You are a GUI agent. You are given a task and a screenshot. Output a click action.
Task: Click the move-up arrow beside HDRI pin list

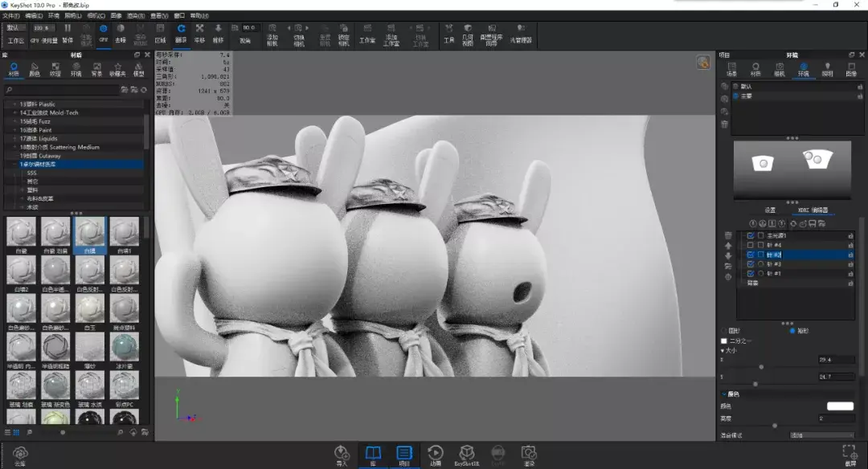pyautogui.click(x=728, y=246)
